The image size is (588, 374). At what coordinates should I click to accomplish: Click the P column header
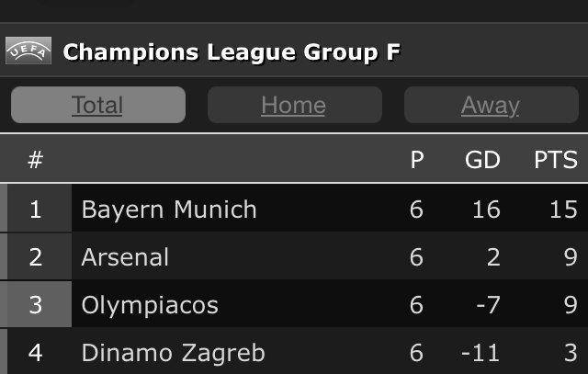click(x=417, y=160)
